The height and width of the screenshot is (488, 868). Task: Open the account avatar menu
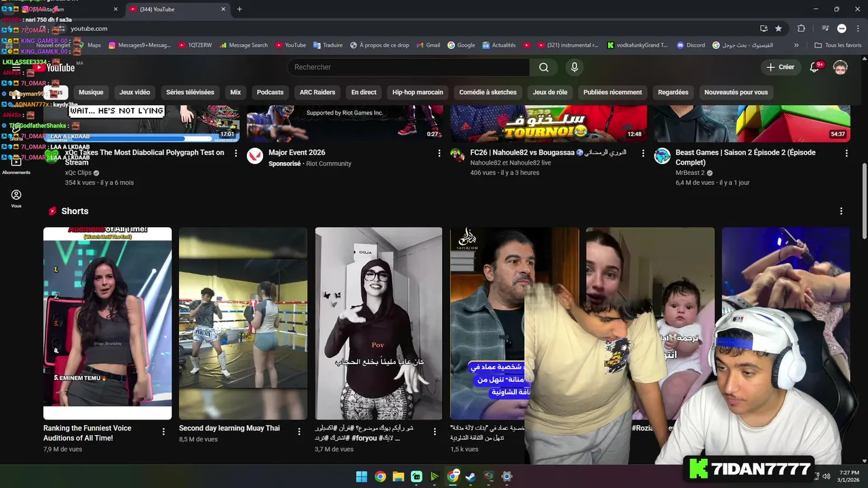[x=840, y=67]
